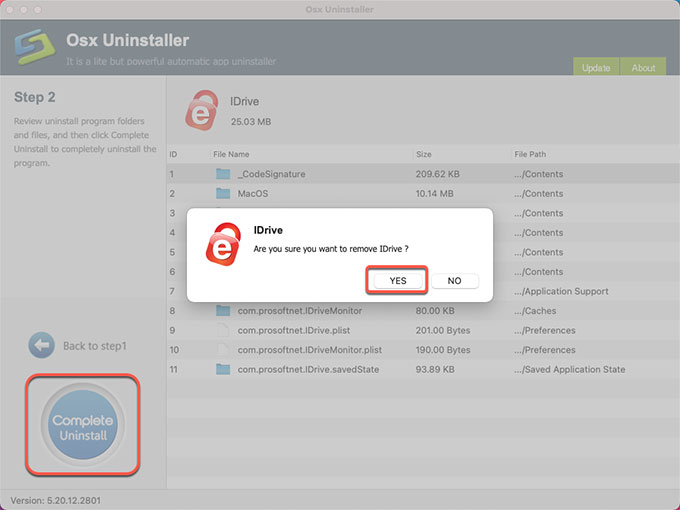Click the 25.03 MB app size text

tap(251, 122)
